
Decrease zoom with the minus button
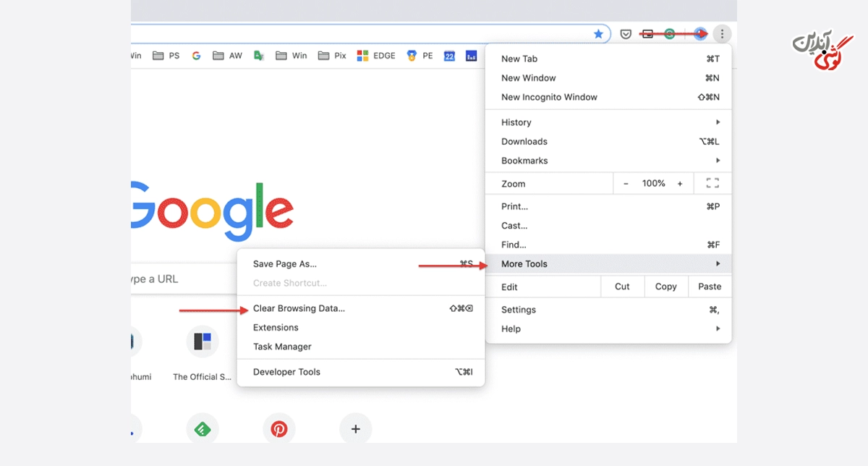coord(626,184)
